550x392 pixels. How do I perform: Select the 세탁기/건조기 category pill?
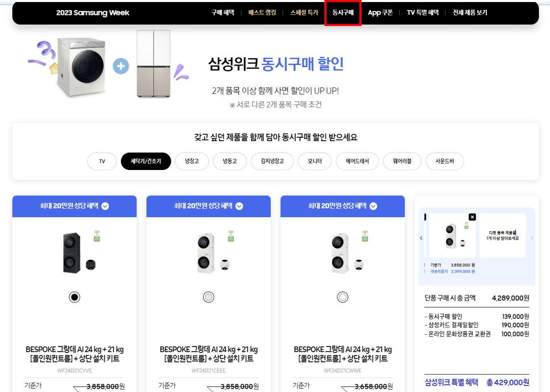point(146,161)
